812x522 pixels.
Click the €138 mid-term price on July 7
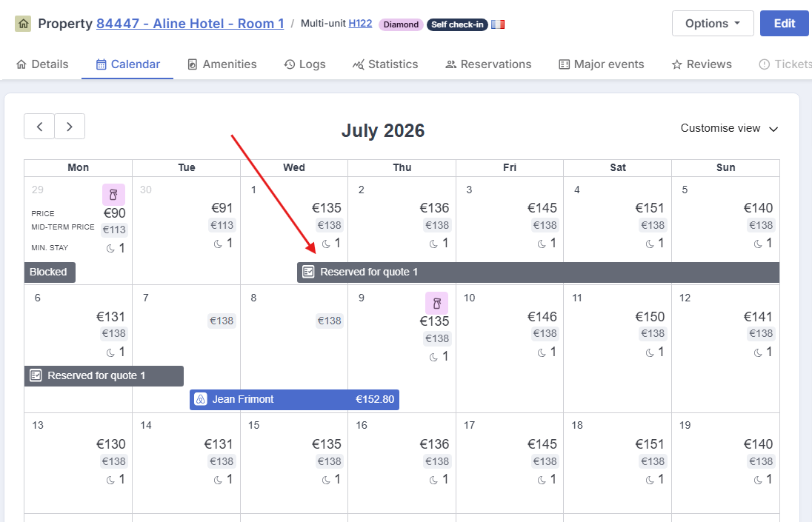point(222,321)
